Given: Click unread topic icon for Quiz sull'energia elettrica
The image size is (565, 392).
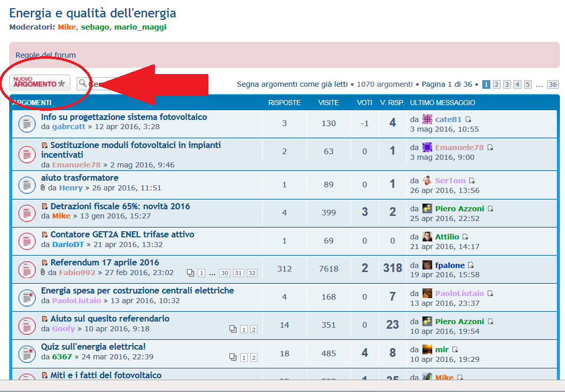Looking at the screenshot, I should (x=27, y=353).
